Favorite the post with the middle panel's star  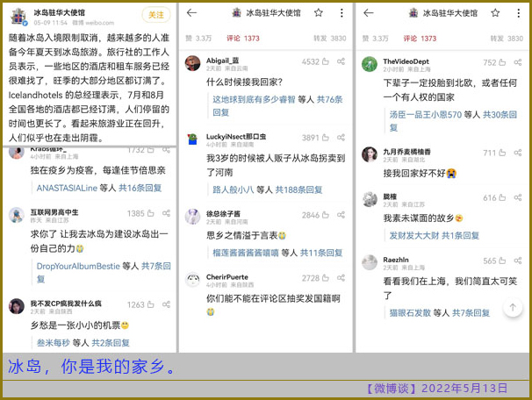click(x=319, y=13)
